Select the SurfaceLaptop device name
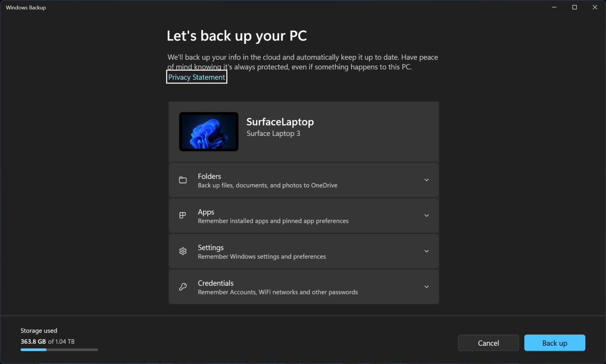 [280, 122]
